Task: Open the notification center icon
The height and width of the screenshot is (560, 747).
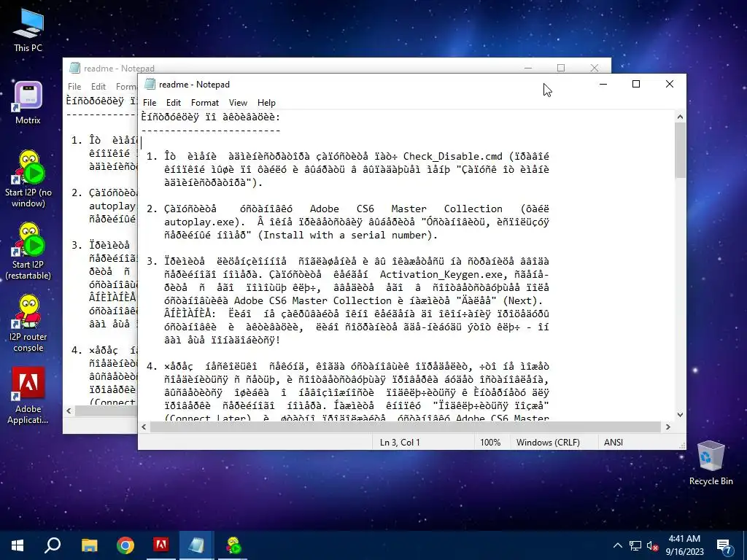Action: [724, 545]
